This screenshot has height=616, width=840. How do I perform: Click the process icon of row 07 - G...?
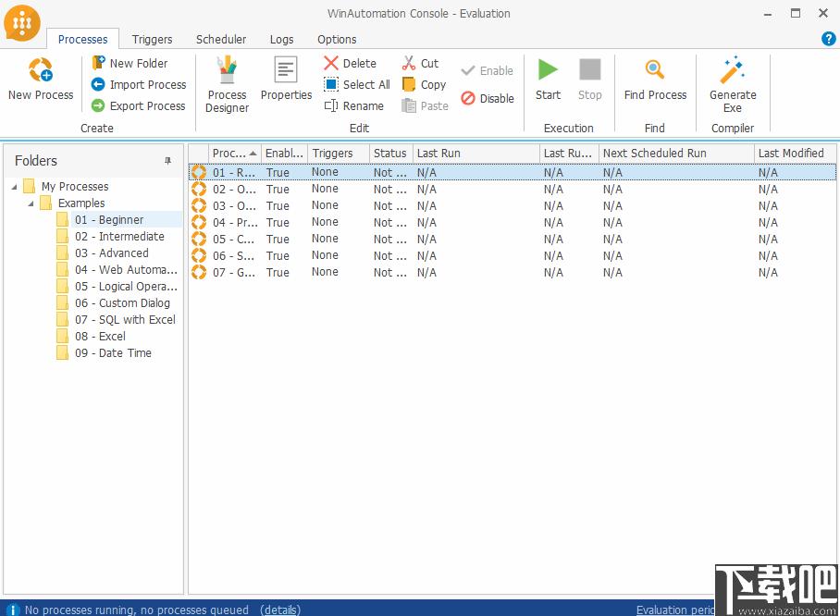tap(199, 272)
